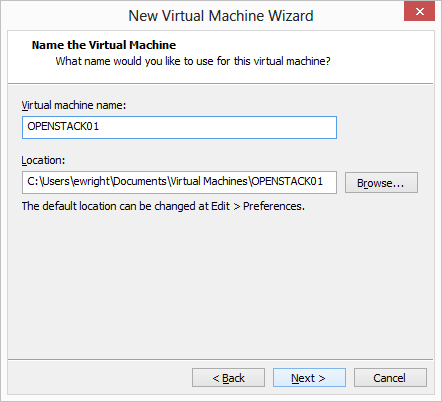Image resolution: width=442 pixels, height=402 pixels.
Task: Go to previous step with Back
Action: pyautogui.click(x=228, y=378)
